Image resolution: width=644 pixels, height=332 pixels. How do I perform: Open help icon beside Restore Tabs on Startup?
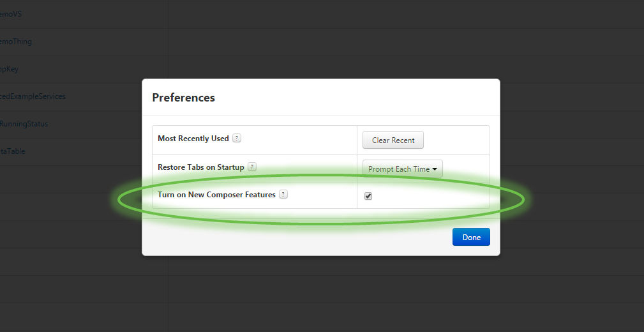click(252, 167)
